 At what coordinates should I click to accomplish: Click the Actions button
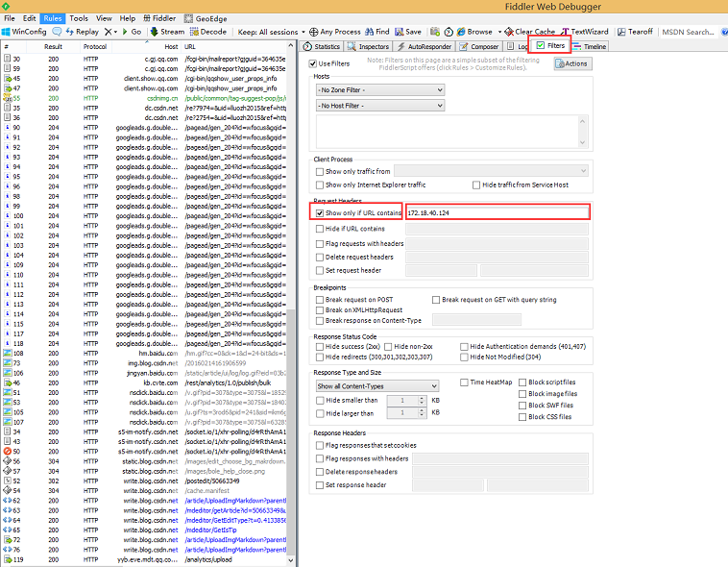pyautogui.click(x=573, y=63)
